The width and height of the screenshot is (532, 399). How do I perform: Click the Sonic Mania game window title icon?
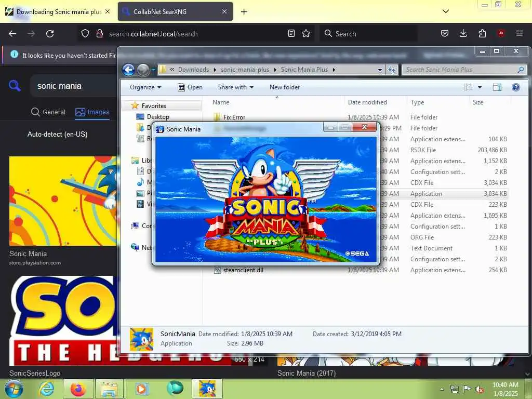point(160,129)
